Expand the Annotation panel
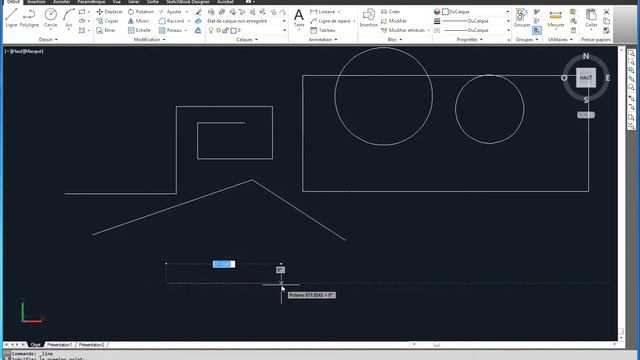The width and height of the screenshot is (640, 360). tap(323, 40)
